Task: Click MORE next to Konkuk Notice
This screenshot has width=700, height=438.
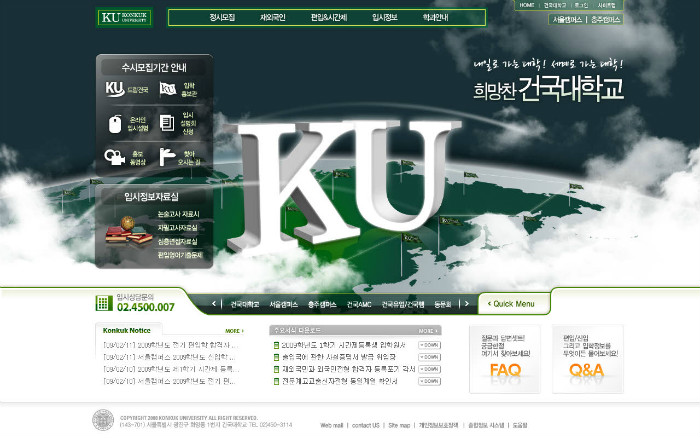Action: coord(234,330)
